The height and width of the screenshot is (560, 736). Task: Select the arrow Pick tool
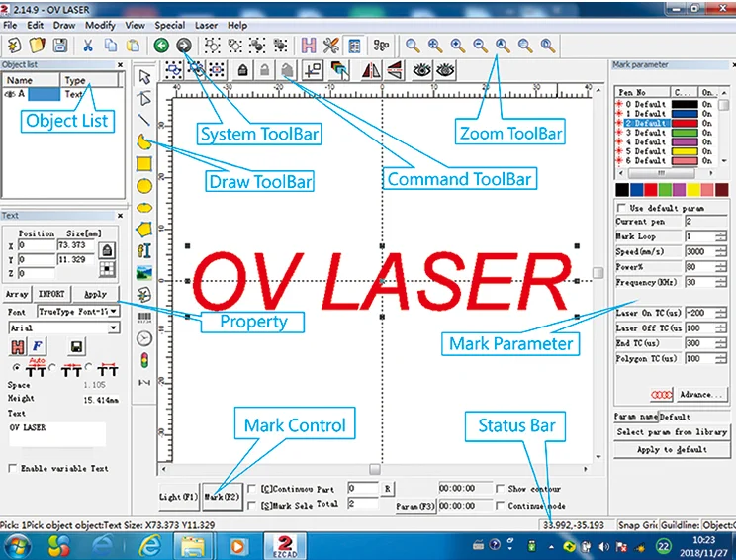point(144,76)
